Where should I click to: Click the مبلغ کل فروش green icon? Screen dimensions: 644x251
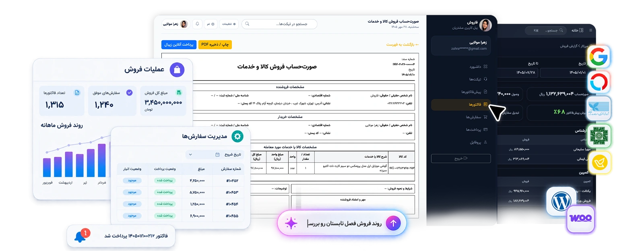tap(179, 93)
